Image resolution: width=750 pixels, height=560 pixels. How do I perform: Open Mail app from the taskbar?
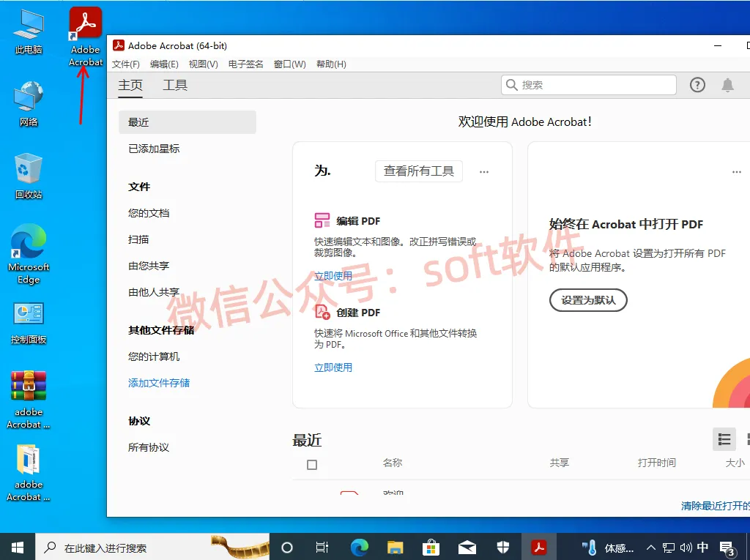(x=467, y=547)
